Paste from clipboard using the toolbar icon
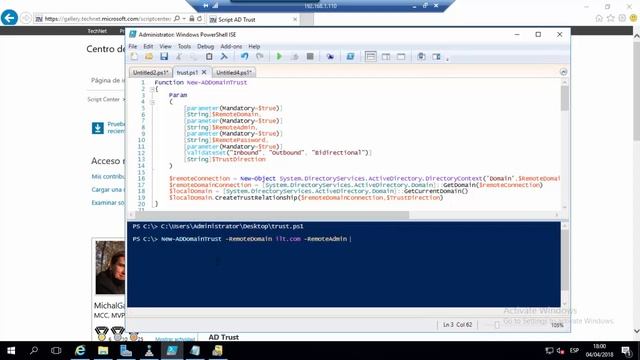The image size is (640, 360). (x=209, y=57)
